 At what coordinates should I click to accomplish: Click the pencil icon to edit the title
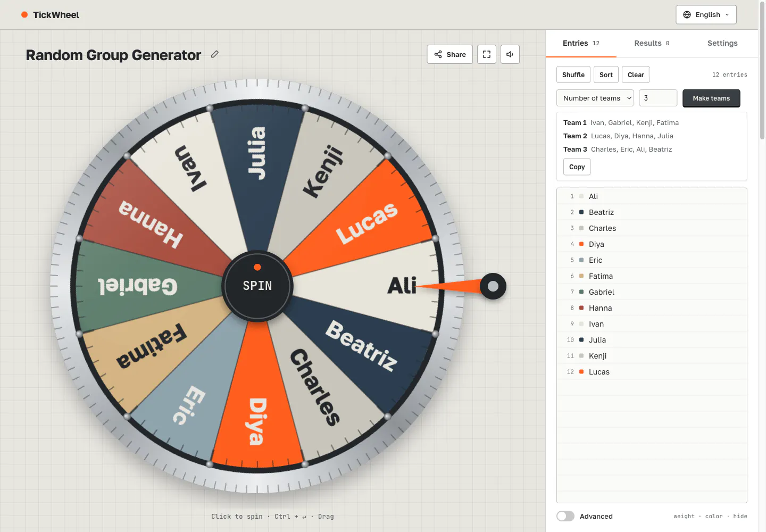(x=215, y=54)
